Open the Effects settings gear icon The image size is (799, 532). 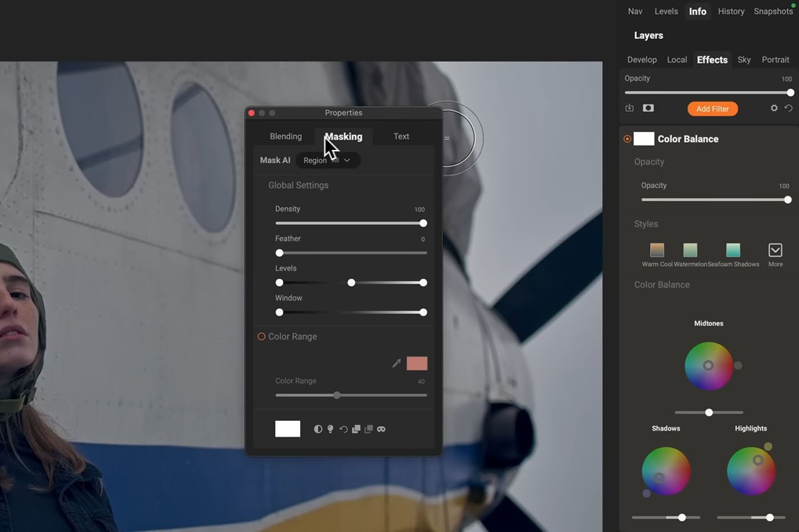tap(774, 108)
